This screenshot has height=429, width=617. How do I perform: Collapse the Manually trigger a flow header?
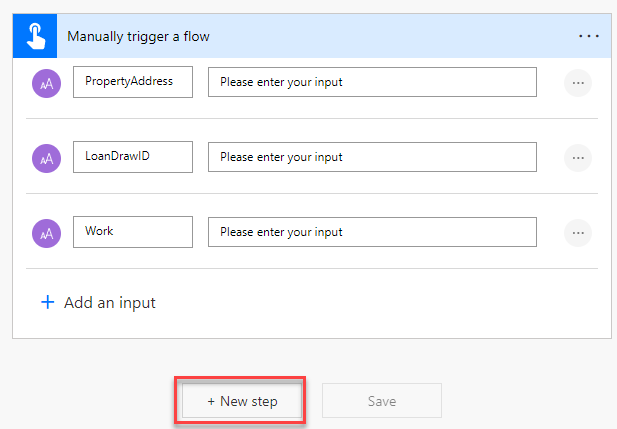coord(312,36)
